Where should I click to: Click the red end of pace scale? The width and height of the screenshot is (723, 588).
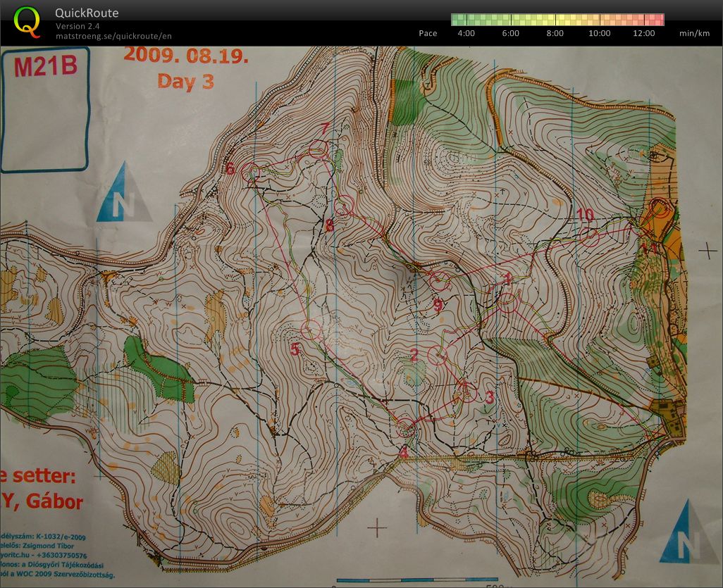click(658, 20)
